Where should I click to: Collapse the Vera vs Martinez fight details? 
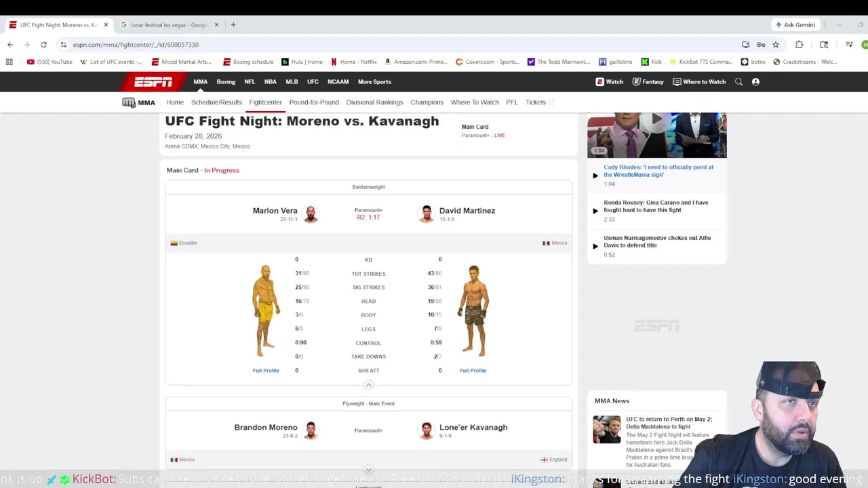tap(369, 385)
